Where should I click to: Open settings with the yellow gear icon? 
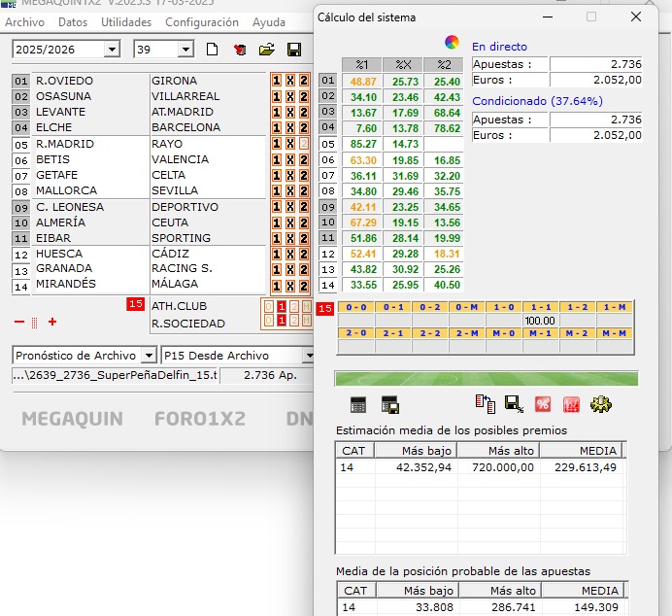[601, 404]
